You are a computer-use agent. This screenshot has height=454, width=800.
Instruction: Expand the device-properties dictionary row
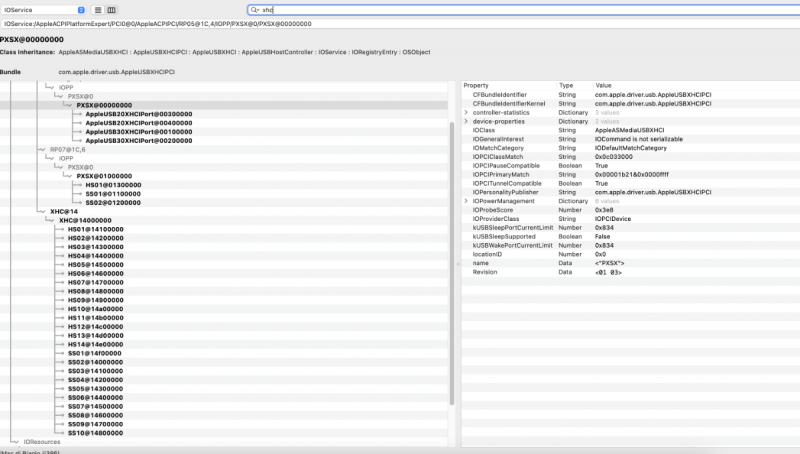coord(466,121)
